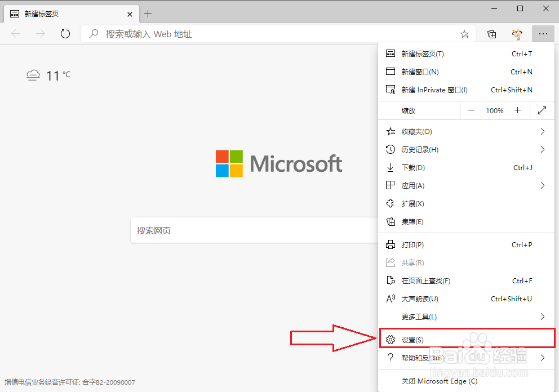Image resolution: width=559 pixels, height=392 pixels.
Task: Click the 搜索网页 search box
Action: (254, 230)
